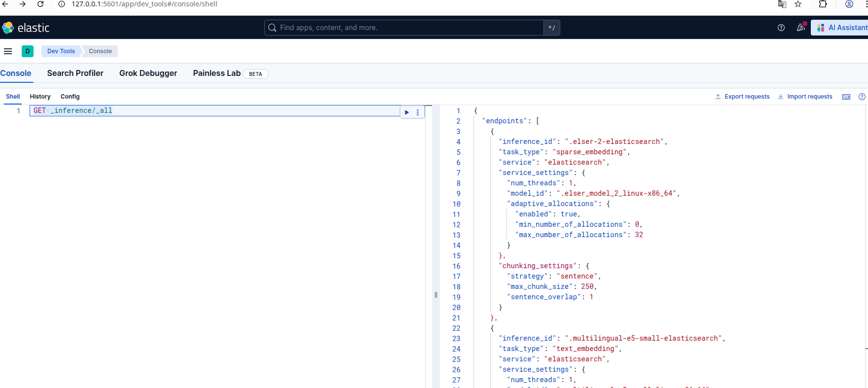Screen dimensions: 868x388
Task: Click the browser forward arrow
Action: pos(23,4)
